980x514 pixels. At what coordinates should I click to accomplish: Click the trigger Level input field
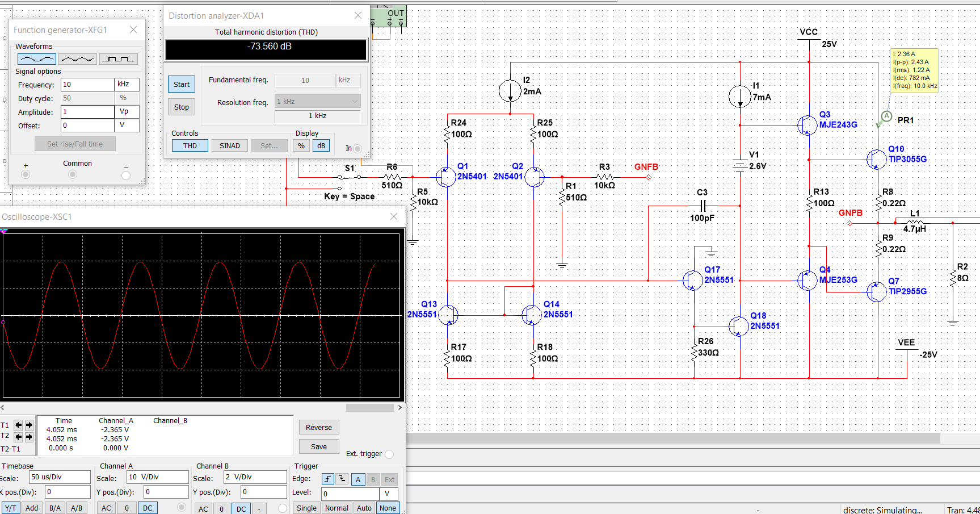[350, 494]
